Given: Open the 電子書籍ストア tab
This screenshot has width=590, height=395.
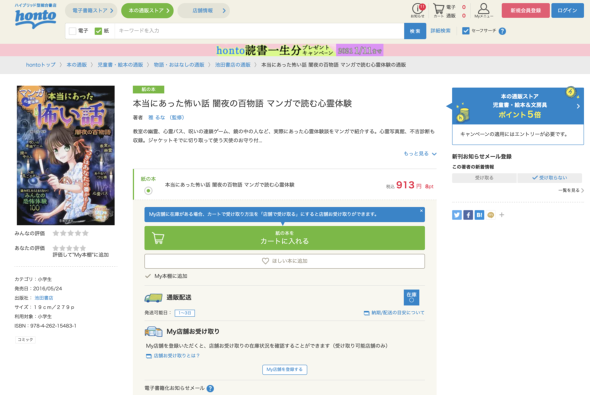Looking at the screenshot, I should (x=91, y=11).
